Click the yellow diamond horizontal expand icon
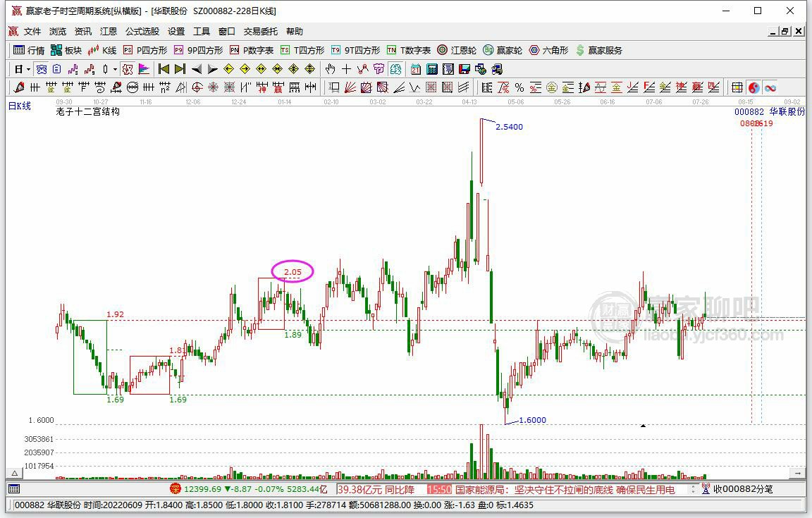Image resolution: width=812 pixels, height=518 pixels. (261, 69)
